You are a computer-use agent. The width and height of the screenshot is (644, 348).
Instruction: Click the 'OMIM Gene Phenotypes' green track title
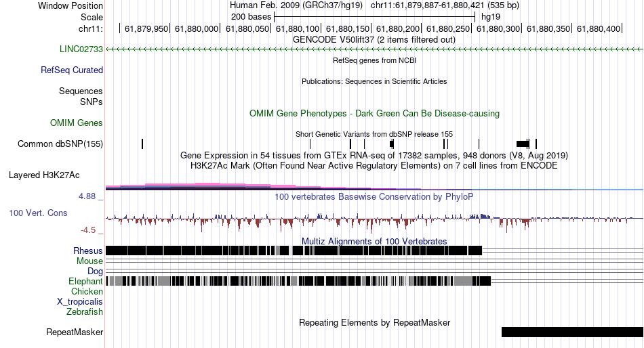(374, 113)
